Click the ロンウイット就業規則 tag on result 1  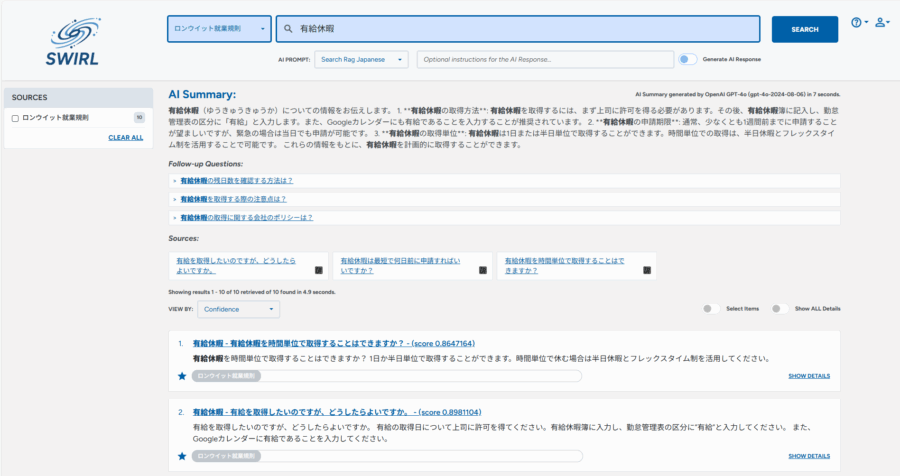226,376
